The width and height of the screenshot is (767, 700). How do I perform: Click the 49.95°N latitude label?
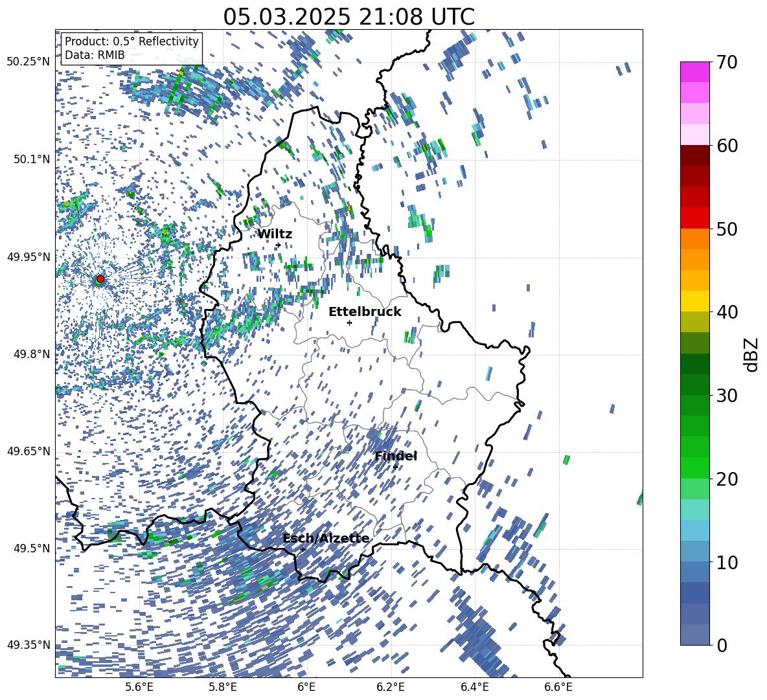coord(29,256)
